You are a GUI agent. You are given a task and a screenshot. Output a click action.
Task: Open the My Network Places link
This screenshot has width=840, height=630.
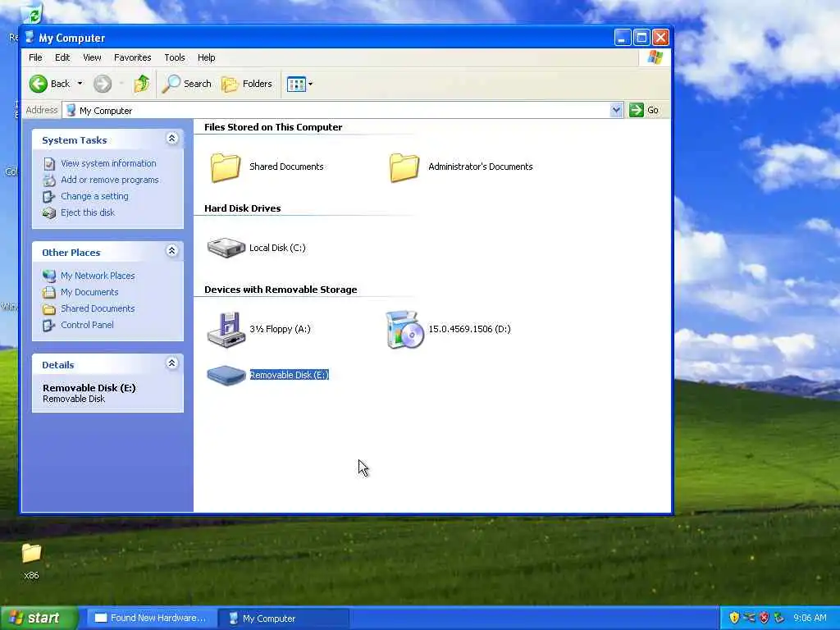click(x=98, y=276)
